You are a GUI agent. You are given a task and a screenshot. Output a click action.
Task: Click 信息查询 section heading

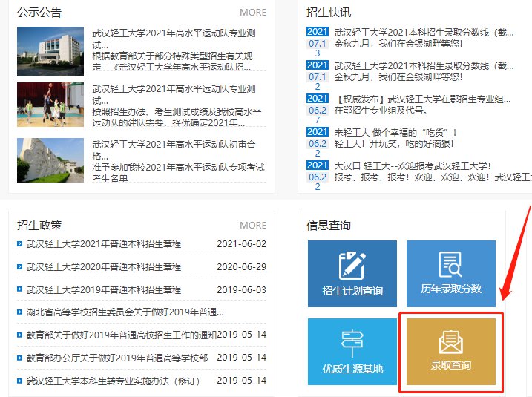pyautogui.click(x=329, y=226)
